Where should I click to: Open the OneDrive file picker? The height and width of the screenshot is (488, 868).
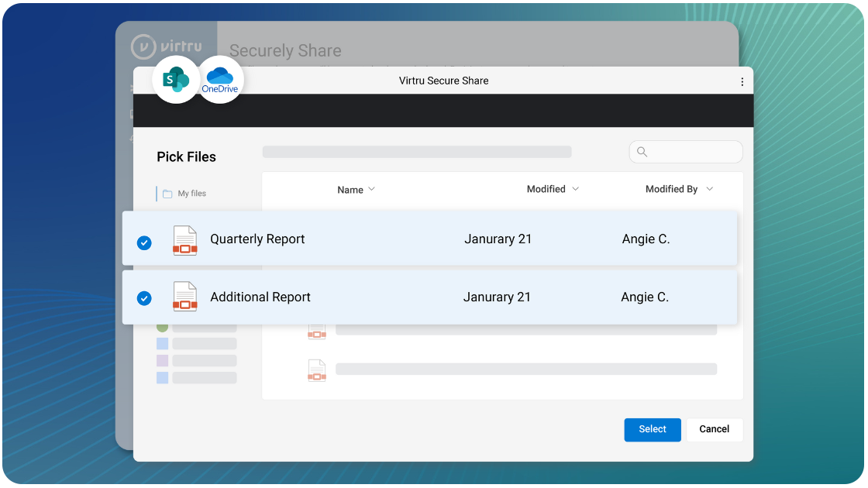pyautogui.click(x=220, y=79)
